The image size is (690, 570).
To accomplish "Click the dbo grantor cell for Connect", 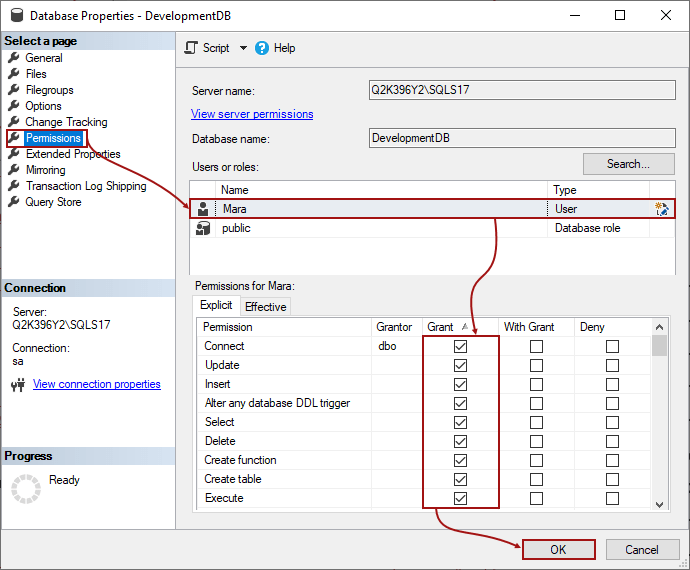I will 396,346.
